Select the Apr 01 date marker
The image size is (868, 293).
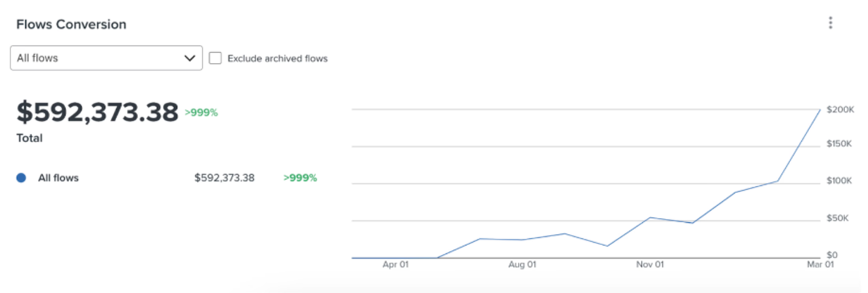(395, 264)
